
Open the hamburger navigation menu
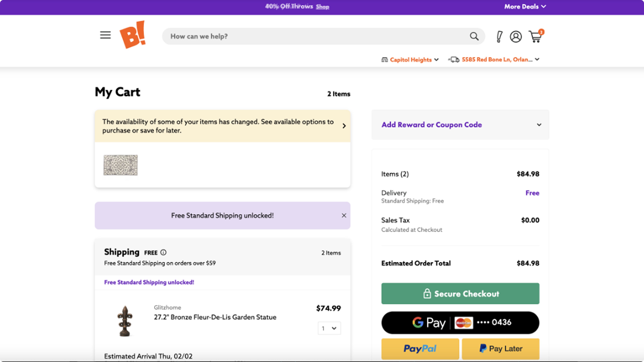pyautogui.click(x=105, y=35)
